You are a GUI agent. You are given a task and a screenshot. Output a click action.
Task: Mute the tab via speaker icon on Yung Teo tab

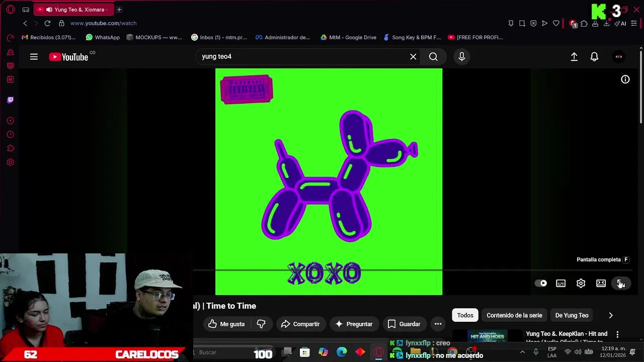pyautogui.click(x=49, y=10)
